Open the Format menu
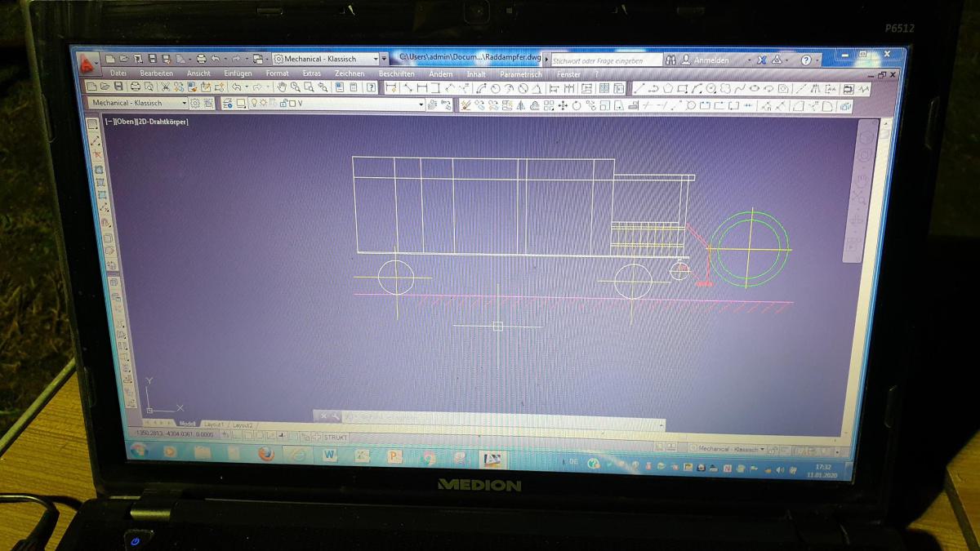This screenshot has height=551, width=980. 277,73
